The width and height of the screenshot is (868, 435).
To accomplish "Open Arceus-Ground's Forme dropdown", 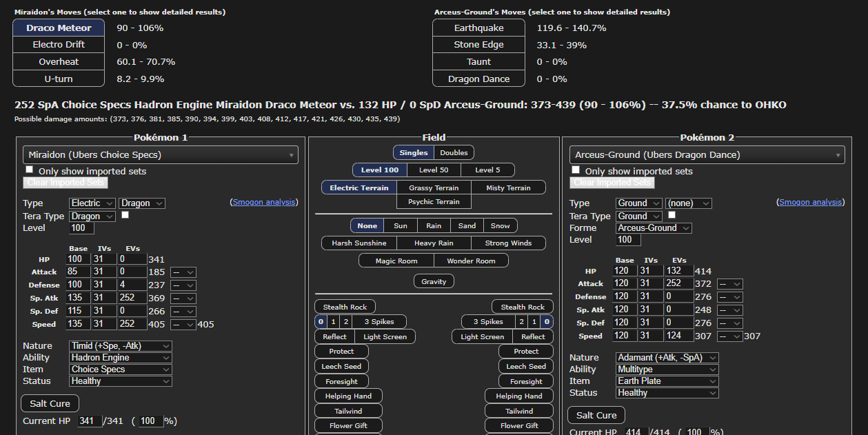I will 654,228.
